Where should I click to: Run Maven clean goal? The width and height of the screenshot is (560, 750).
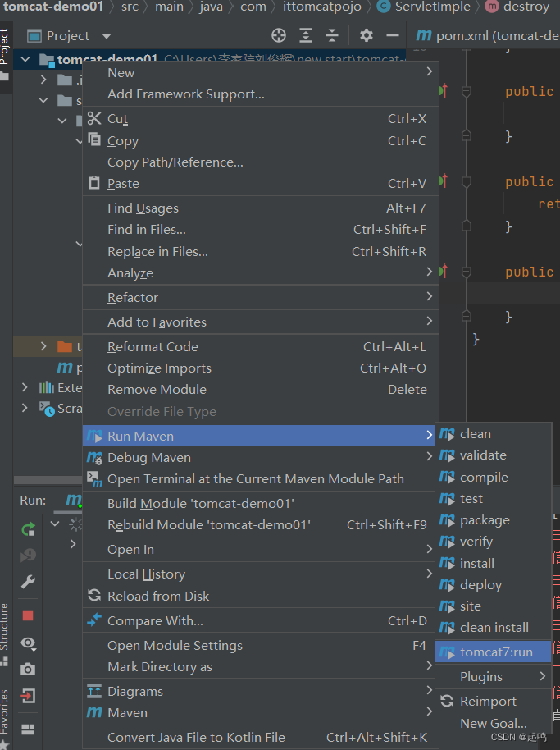pyautogui.click(x=494, y=434)
